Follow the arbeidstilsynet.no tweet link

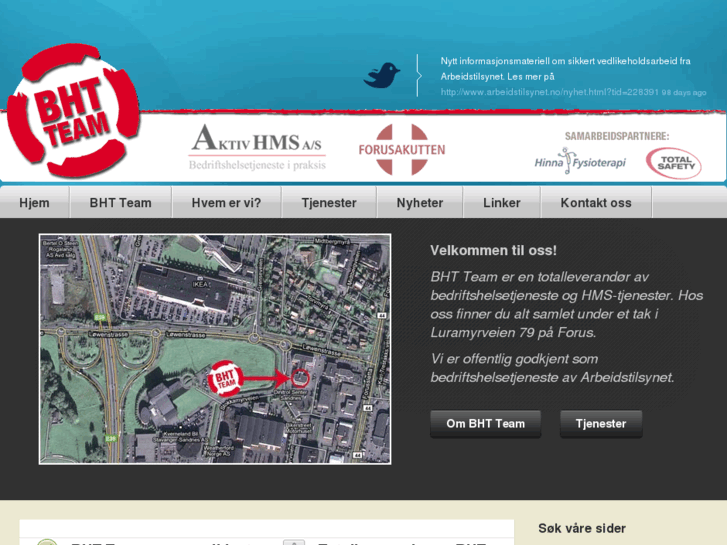(x=549, y=92)
